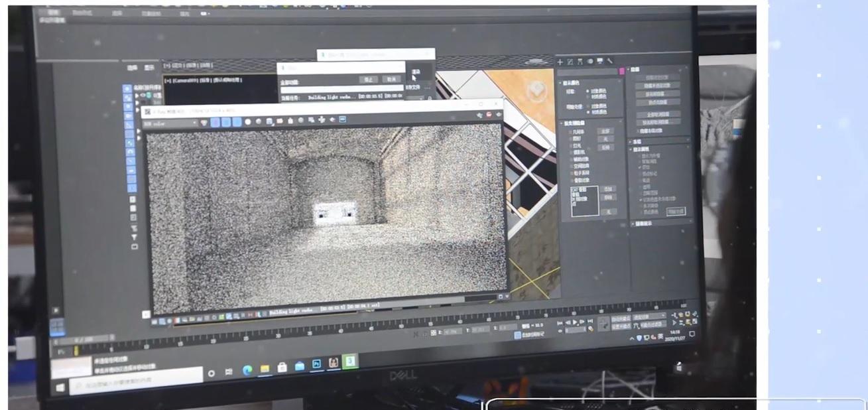This screenshot has height=410, width=868.
Task: Toggle the blue channel in V-Ray frame buffer
Action: 236,122
